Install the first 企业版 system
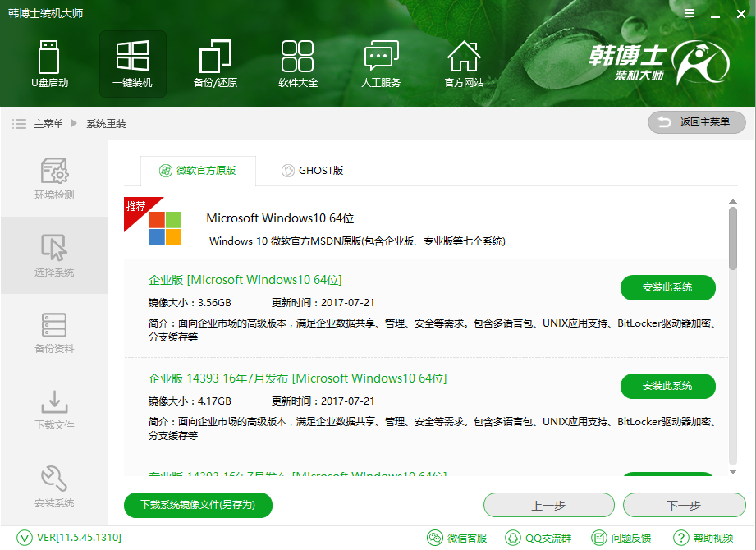This screenshot has height=550, width=756. point(667,288)
